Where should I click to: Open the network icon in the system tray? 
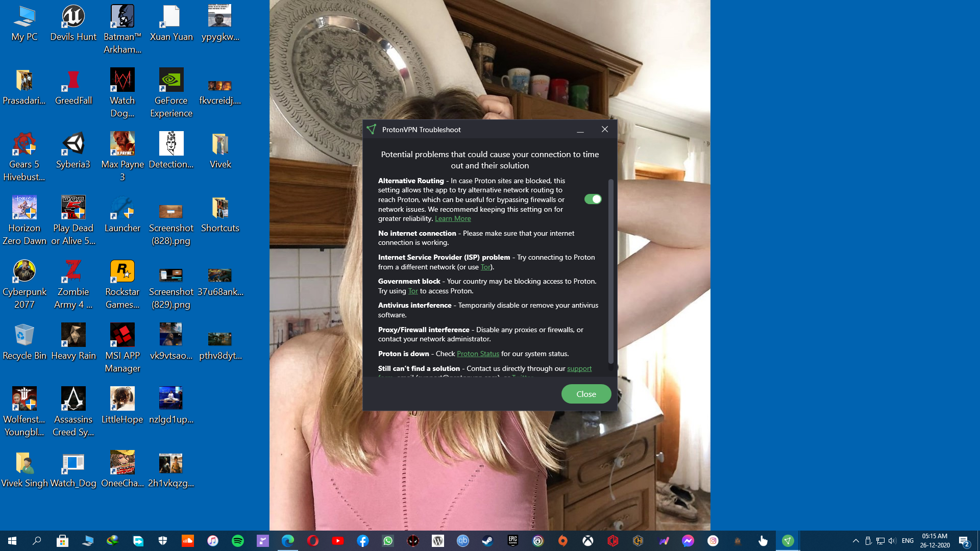pyautogui.click(x=880, y=541)
